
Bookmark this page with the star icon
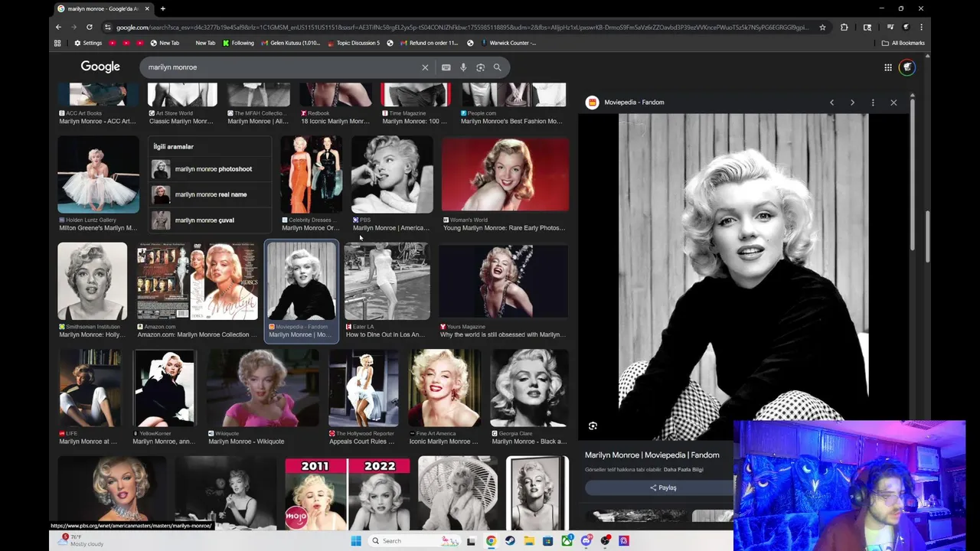click(x=822, y=27)
